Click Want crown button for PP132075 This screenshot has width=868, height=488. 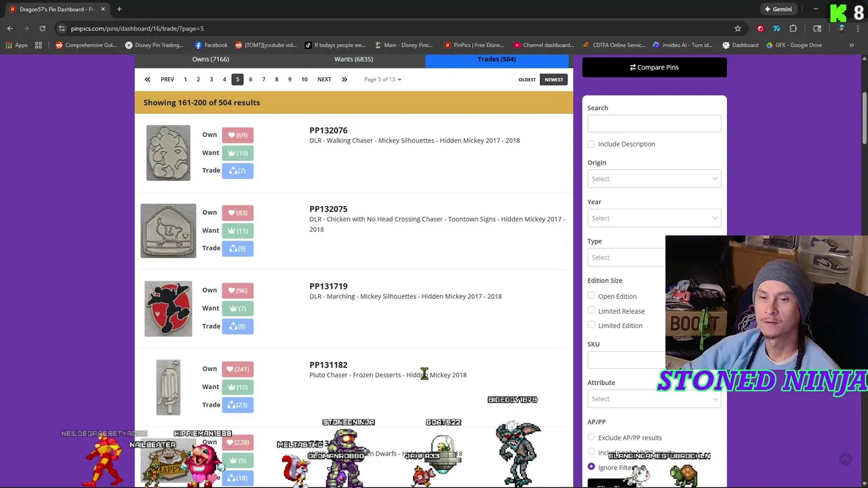click(x=237, y=230)
